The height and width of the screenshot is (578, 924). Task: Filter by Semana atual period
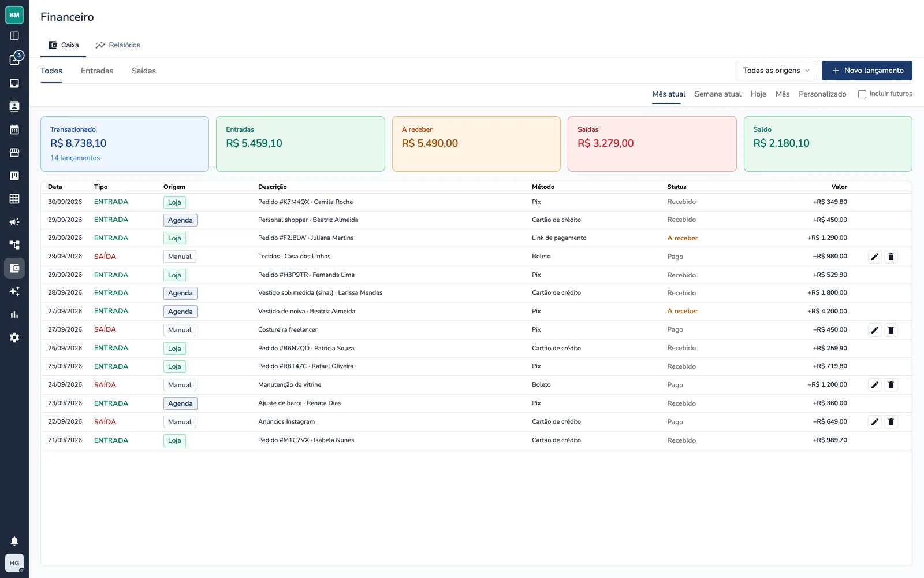pos(718,94)
